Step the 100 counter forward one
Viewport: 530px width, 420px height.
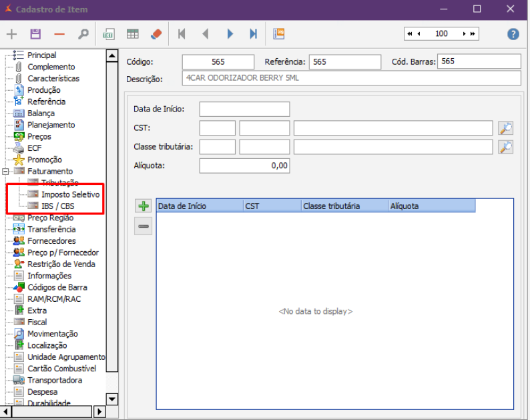pyautogui.click(x=464, y=34)
